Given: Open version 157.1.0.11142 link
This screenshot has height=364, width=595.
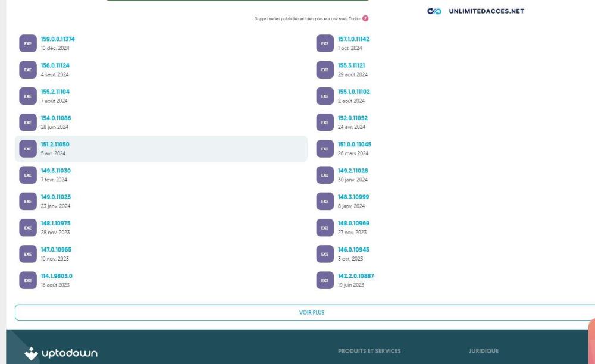Looking at the screenshot, I should (353, 39).
